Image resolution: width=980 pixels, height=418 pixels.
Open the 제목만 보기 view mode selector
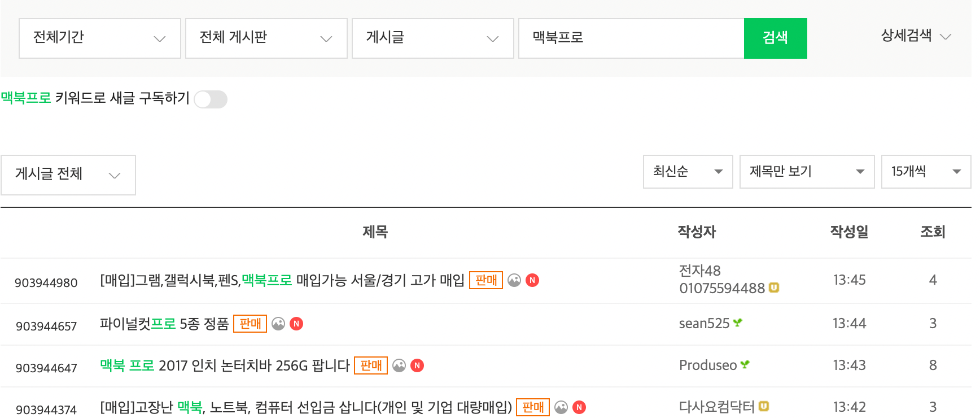(807, 172)
